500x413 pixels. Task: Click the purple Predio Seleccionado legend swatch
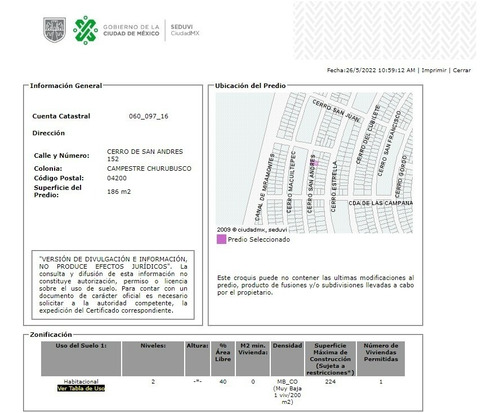221,239
